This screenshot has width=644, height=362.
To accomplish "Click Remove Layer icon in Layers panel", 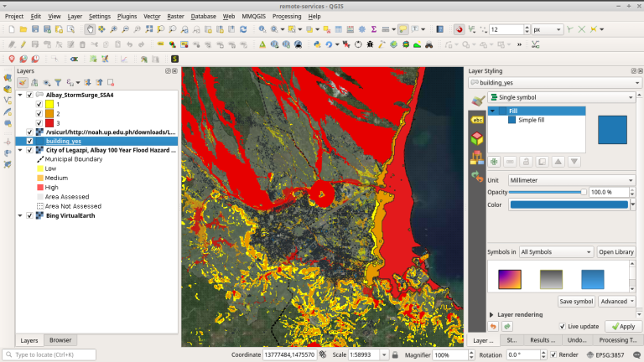I will (x=111, y=82).
